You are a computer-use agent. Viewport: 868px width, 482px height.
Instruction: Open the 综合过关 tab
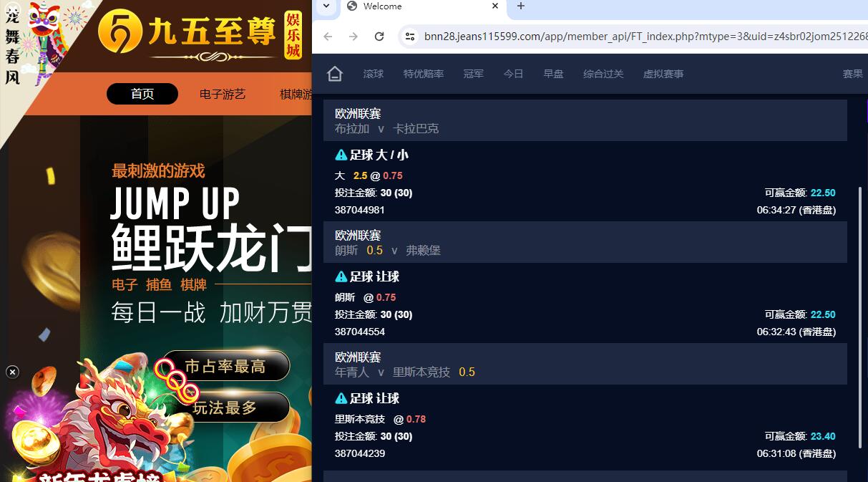tap(603, 74)
